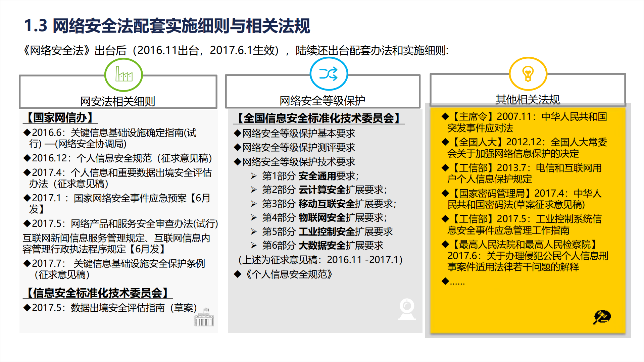Click the 【国家网信办】 heading link
This screenshot has width=644, height=362.
60,117
